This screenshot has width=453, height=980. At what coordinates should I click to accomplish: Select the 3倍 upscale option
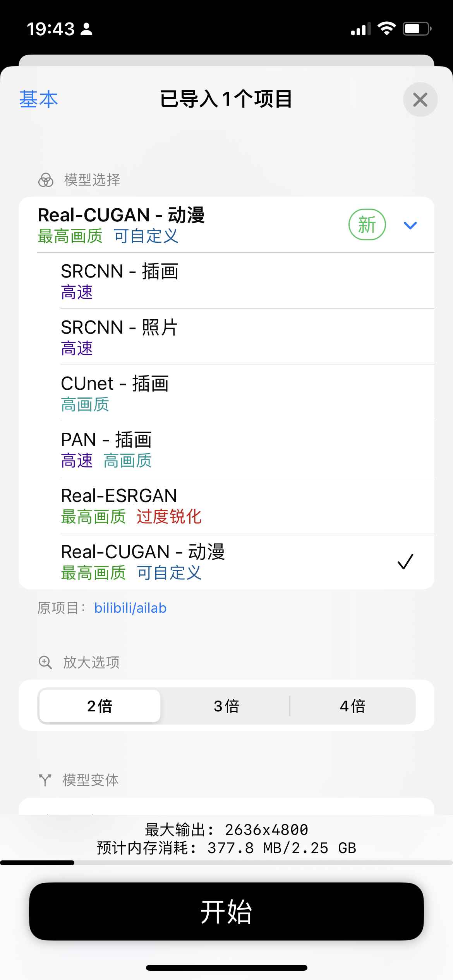[x=226, y=706]
